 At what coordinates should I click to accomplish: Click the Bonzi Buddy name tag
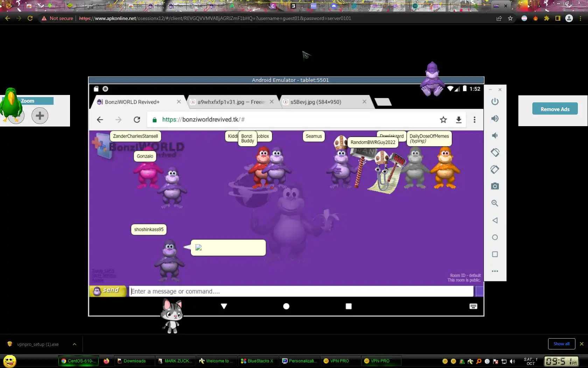247,138
